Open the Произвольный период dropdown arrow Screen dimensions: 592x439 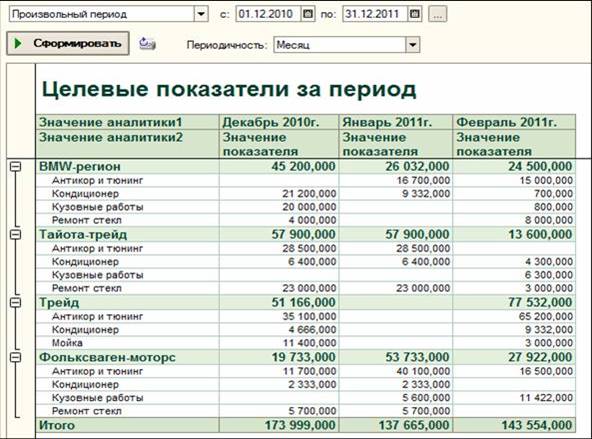coord(201,14)
